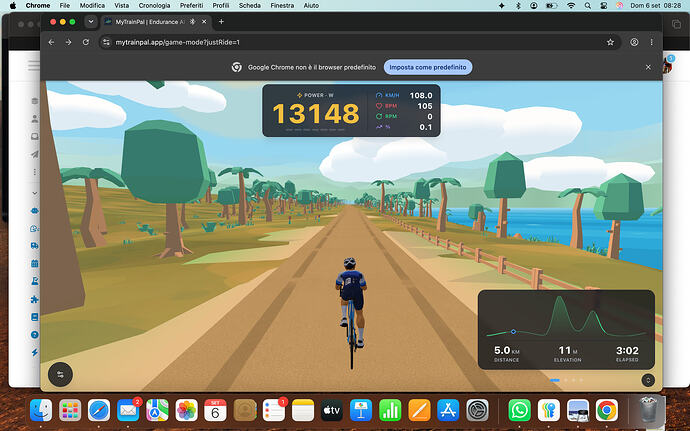Open the Finestra menu
Image resolution: width=690 pixels, height=431 pixels.
pyautogui.click(x=282, y=5)
